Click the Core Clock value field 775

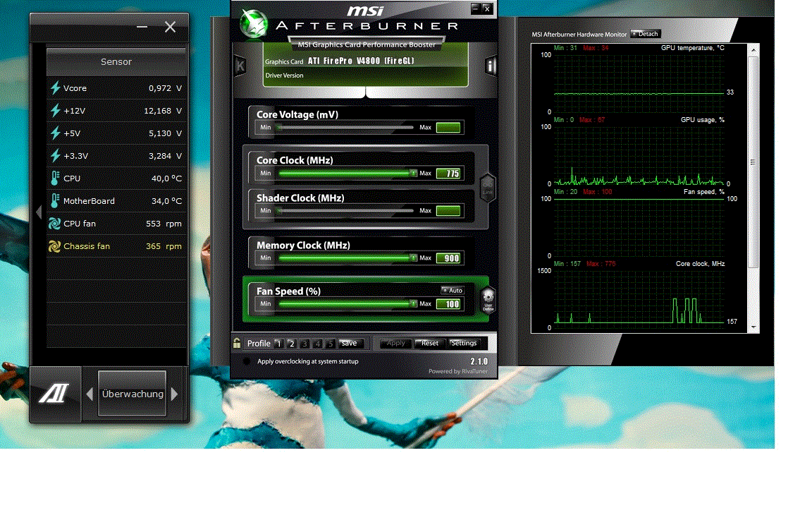click(448, 173)
